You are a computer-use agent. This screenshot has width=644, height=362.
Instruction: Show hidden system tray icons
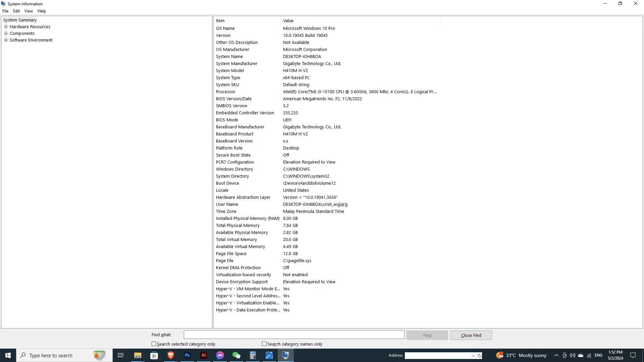556,355
